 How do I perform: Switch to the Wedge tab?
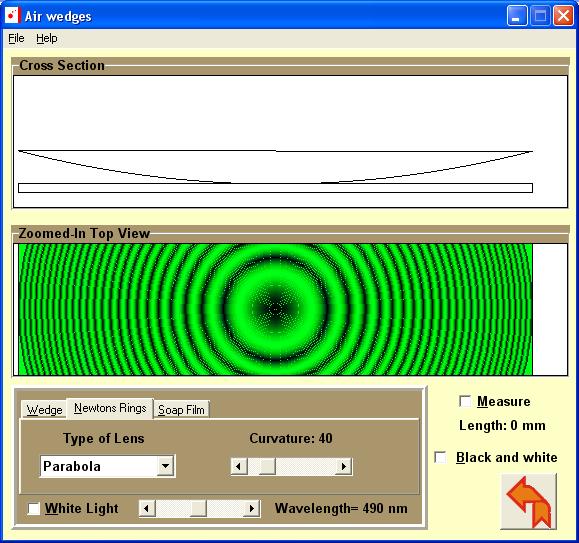(x=44, y=409)
